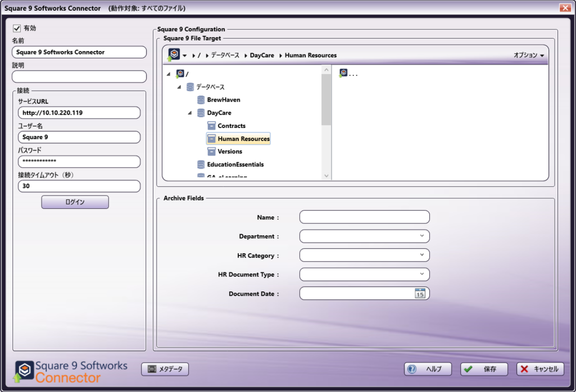Click the 説明 input field
The height and width of the screenshot is (392, 576).
pos(79,77)
